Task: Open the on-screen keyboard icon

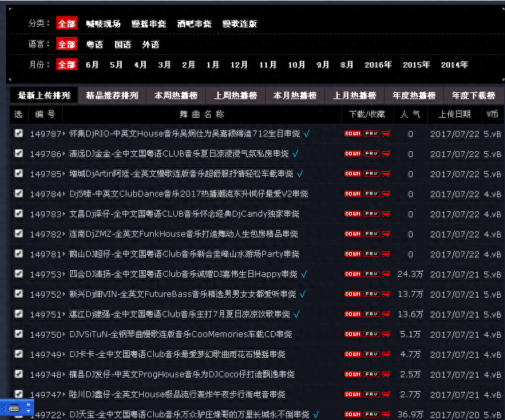Action: click(x=14, y=409)
